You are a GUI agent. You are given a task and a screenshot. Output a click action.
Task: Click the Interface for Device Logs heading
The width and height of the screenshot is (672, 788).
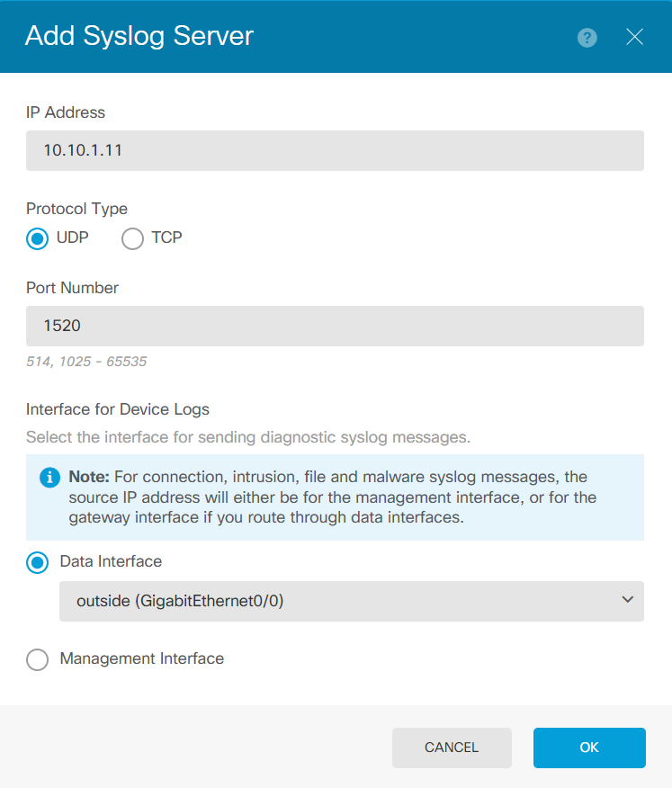pos(118,409)
